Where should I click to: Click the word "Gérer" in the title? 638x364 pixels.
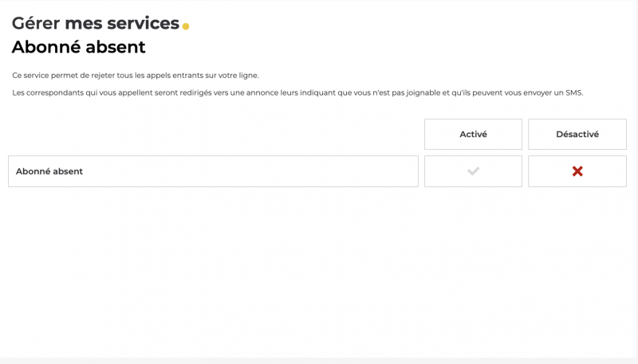(x=36, y=23)
